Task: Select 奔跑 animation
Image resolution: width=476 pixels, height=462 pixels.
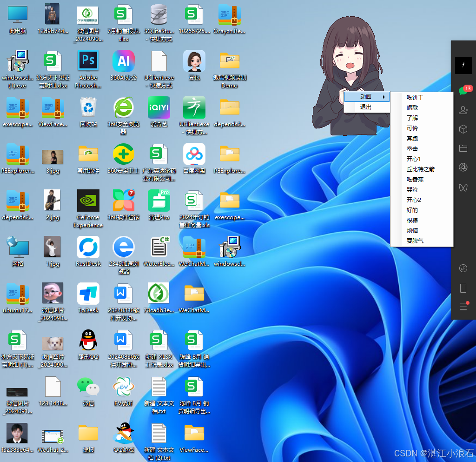Action: 422,139
